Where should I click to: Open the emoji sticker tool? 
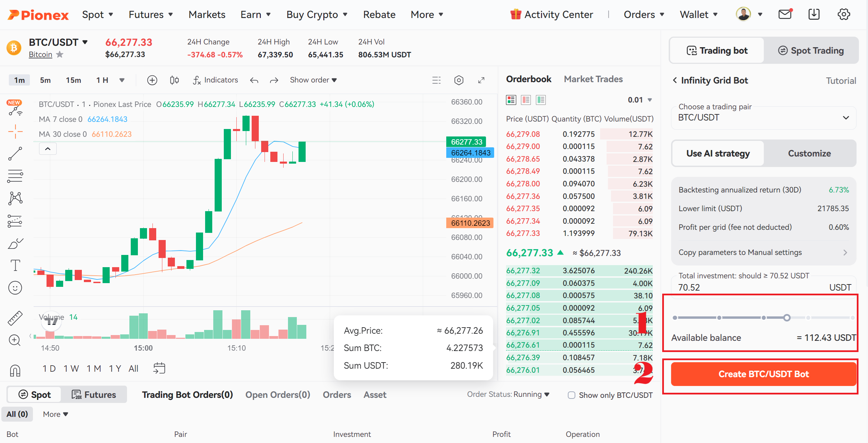pos(15,288)
